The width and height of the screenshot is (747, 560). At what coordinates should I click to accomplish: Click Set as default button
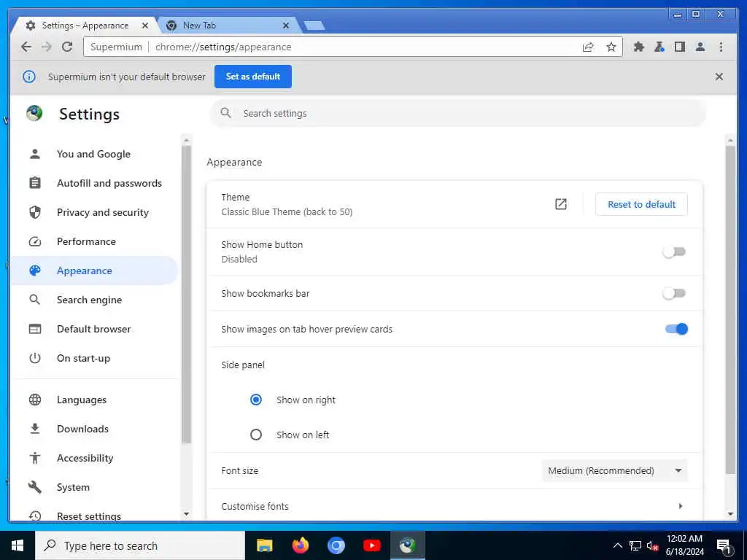pos(253,77)
